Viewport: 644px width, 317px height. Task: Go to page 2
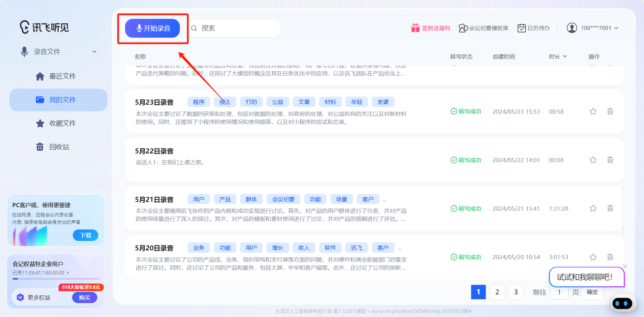(497, 292)
